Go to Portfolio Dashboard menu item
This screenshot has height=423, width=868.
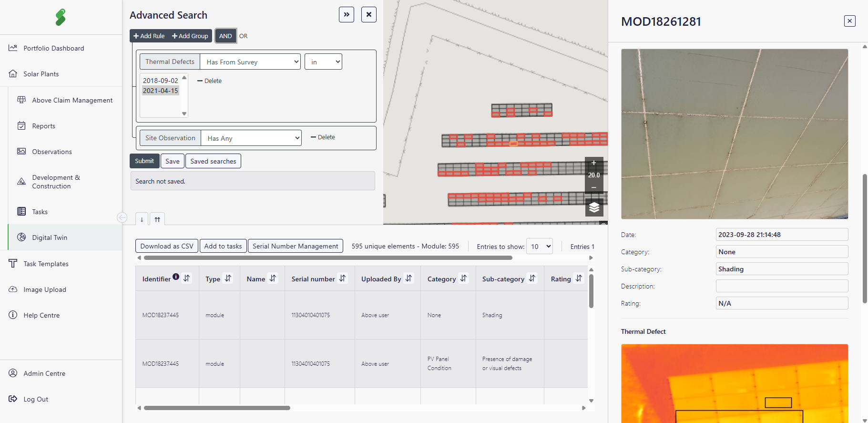tap(54, 48)
